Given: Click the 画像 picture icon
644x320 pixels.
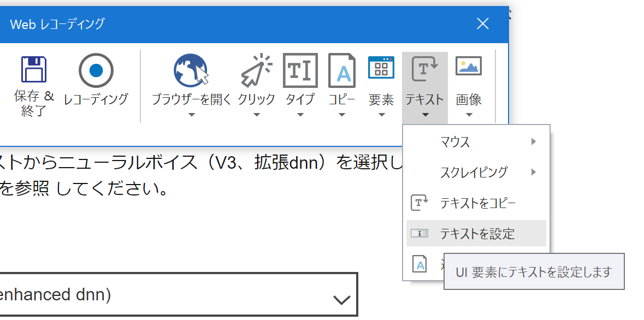Looking at the screenshot, I should pyautogui.click(x=469, y=66).
